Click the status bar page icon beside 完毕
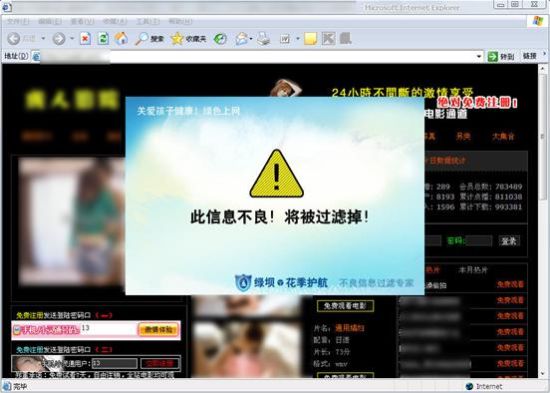550x393 pixels. point(7,386)
